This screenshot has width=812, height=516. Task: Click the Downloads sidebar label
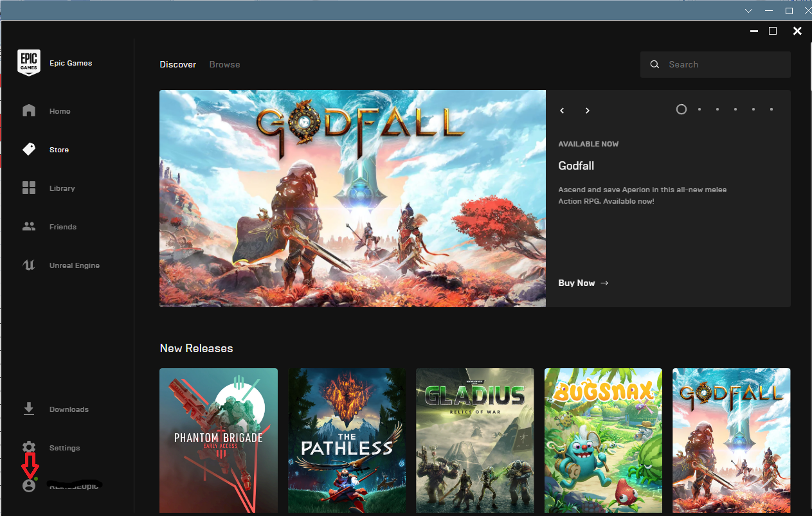[x=69, y=409]
